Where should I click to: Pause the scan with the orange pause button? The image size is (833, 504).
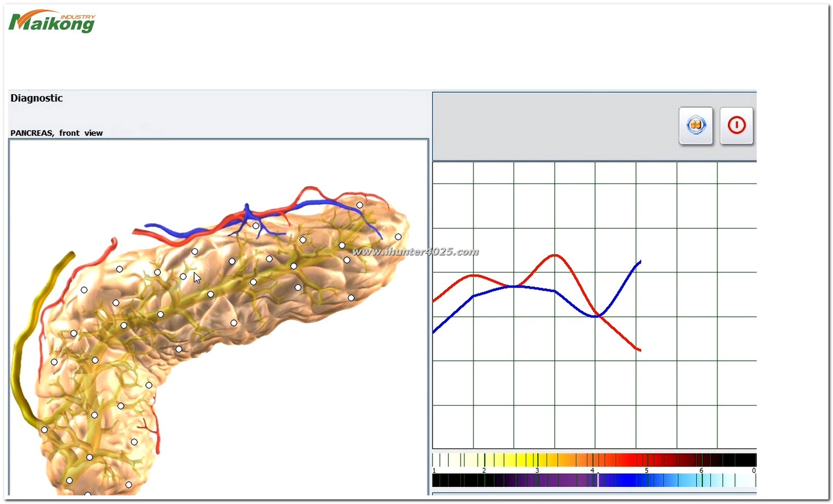pos(696,125)
